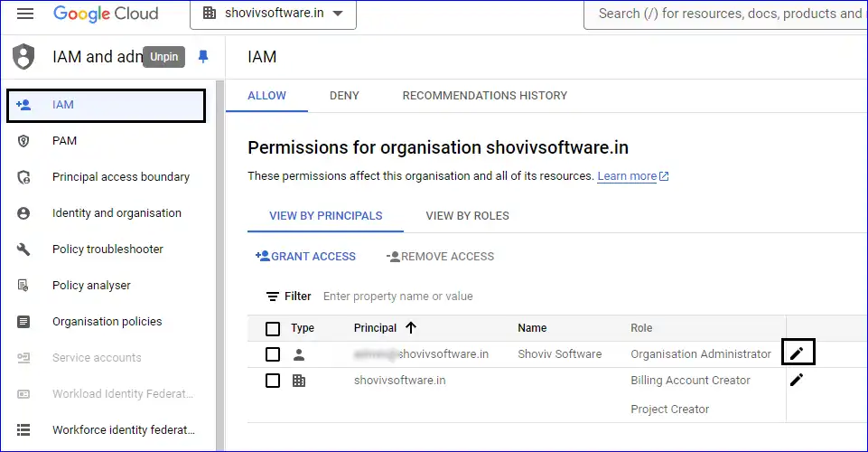Open the Learn more link
The width and height of the screenshot is (868, 452).
(627, 176)
